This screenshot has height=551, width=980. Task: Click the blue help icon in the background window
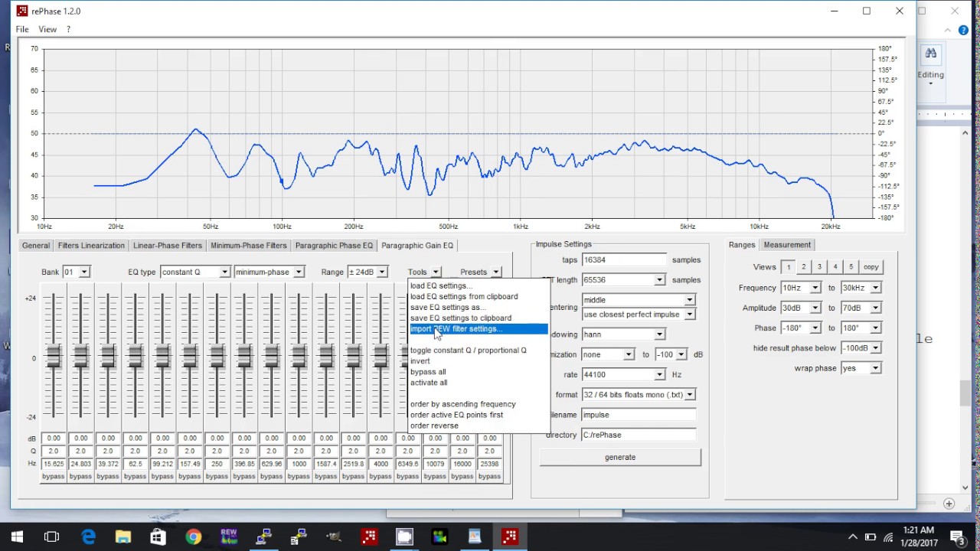click(x=963, y=31)
